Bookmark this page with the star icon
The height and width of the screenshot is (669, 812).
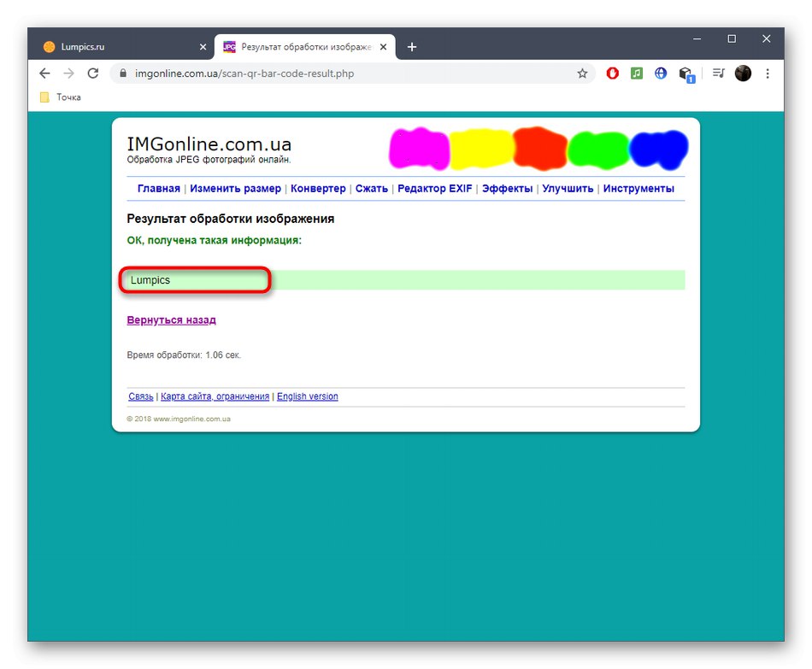coord(582,73)
